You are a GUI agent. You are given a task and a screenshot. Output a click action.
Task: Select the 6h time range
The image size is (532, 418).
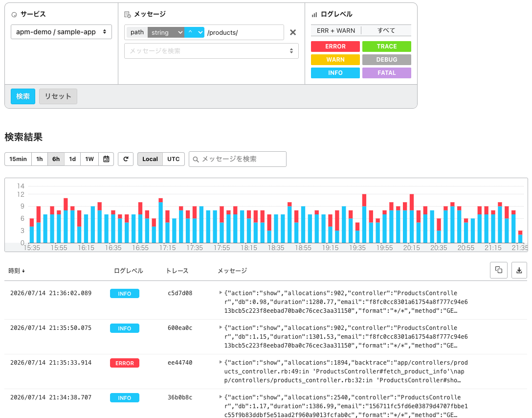coord(56,159)
